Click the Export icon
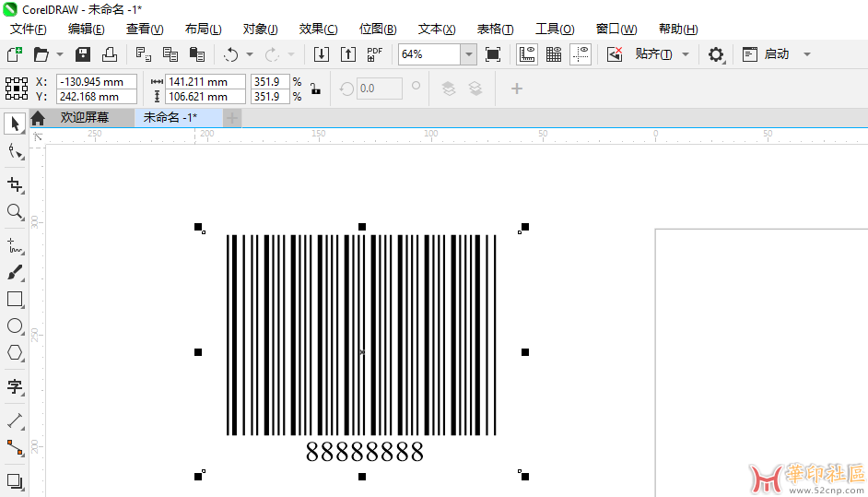Image resolution: width=868 pixels, height=497 pixels. pos(348,54)
